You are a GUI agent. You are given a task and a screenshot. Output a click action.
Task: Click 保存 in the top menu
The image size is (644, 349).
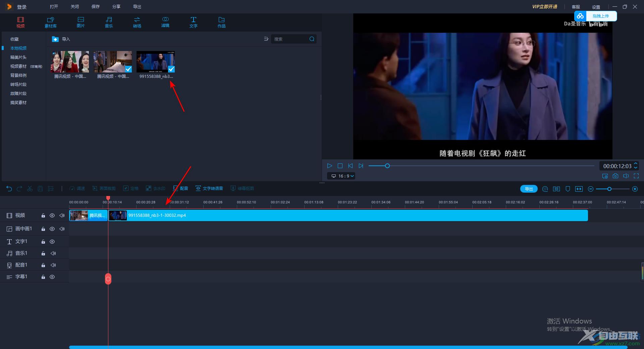pos(95,7)
